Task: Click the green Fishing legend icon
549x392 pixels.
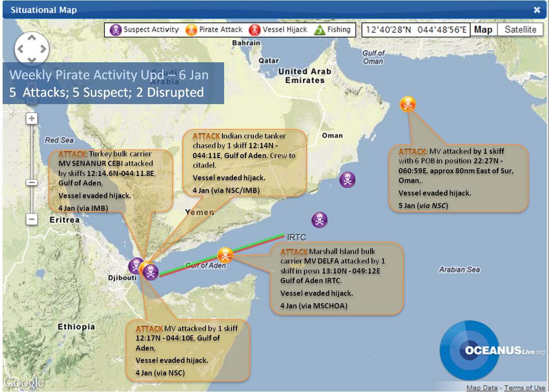Action: [x=320, y=30]
